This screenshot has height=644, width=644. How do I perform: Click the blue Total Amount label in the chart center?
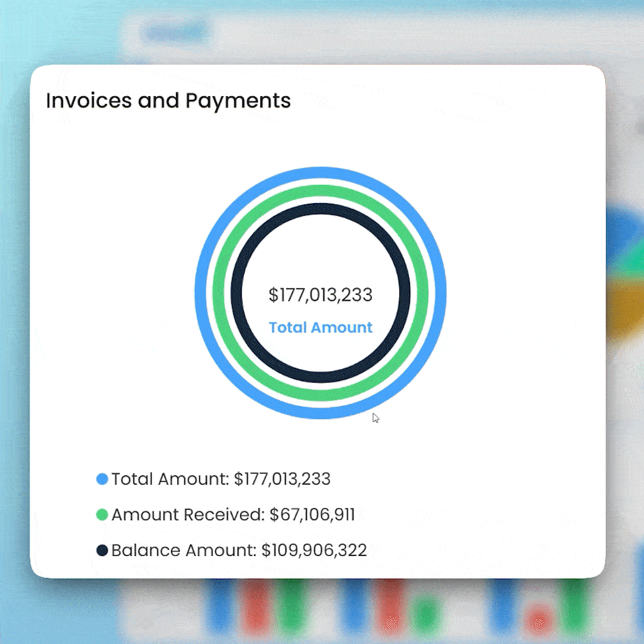[320, 327]
